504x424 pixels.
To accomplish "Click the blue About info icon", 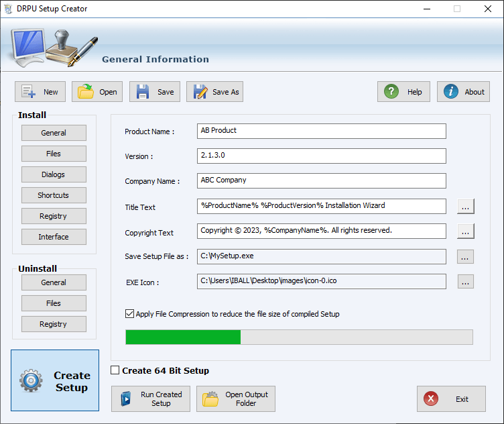I will [x=450, y=92].
